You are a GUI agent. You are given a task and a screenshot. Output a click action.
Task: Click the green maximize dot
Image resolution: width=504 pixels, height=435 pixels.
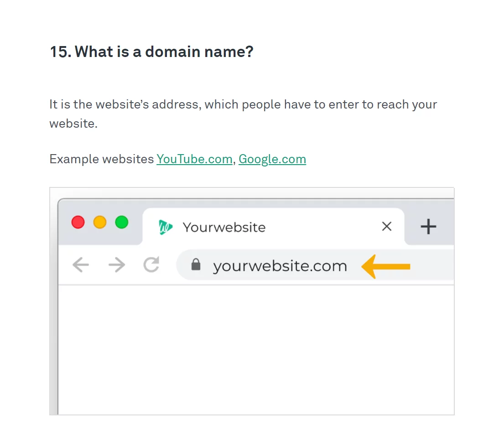click(x=122, y=223)
